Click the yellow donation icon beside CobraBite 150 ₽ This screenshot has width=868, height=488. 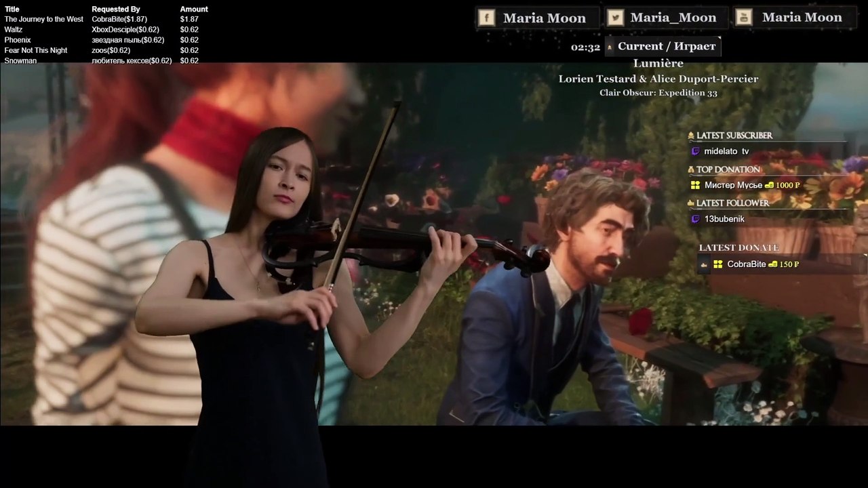(x=717, y=264)
